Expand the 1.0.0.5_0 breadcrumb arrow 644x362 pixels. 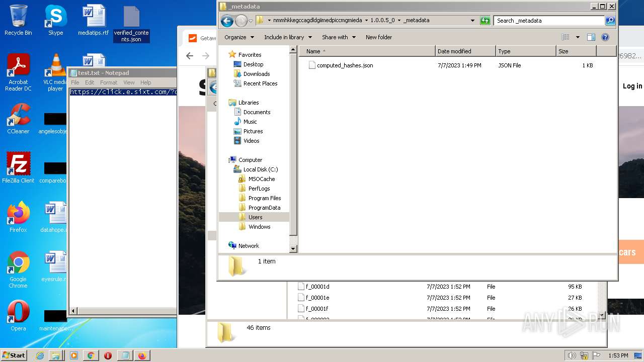399,21
